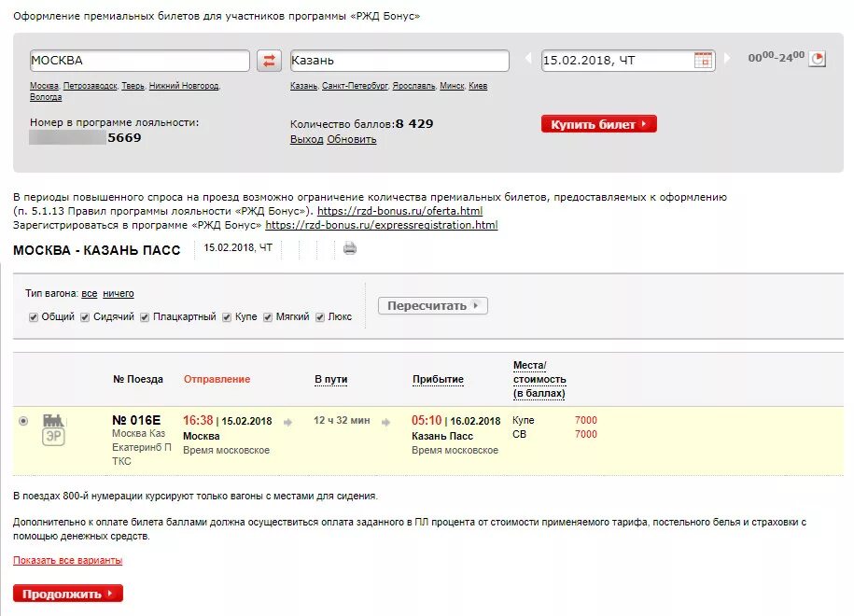This screenshot has width=854, height=616.
Task: Click the date field 15.02.2018, ЧТ
Action: point(628,61)
